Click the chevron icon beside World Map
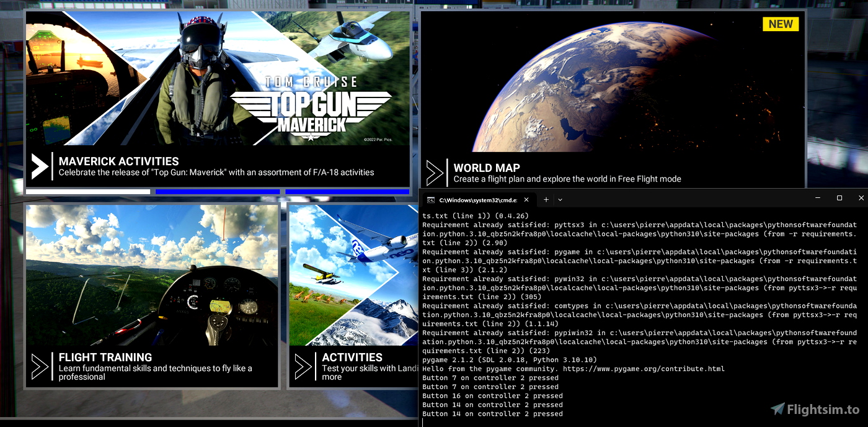The height and width of the screenshot is (427, 868). point(435,173)
